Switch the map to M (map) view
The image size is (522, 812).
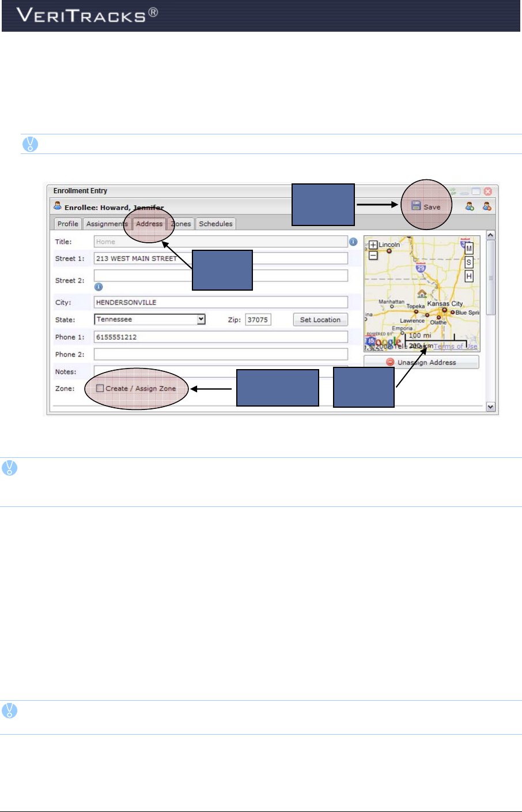coord(469,249)
